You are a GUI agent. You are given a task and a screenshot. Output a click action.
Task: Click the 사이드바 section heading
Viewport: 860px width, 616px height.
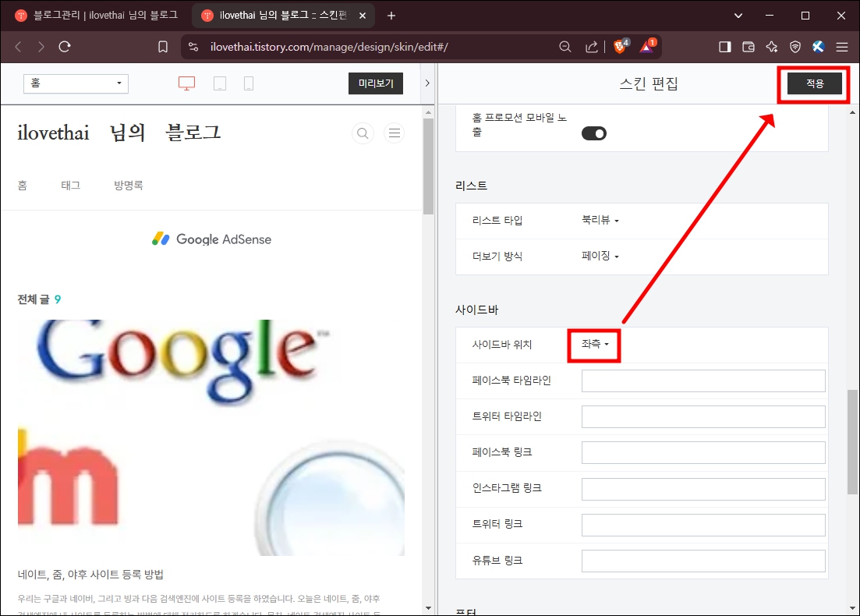point(476,310)
